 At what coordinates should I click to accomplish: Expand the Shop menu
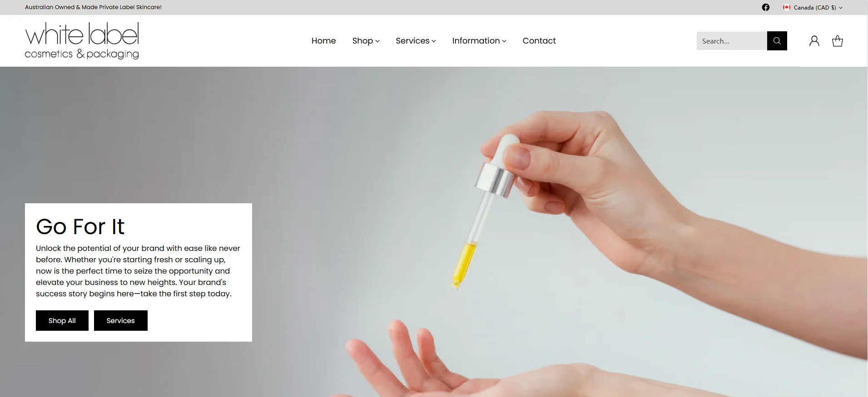366,41
